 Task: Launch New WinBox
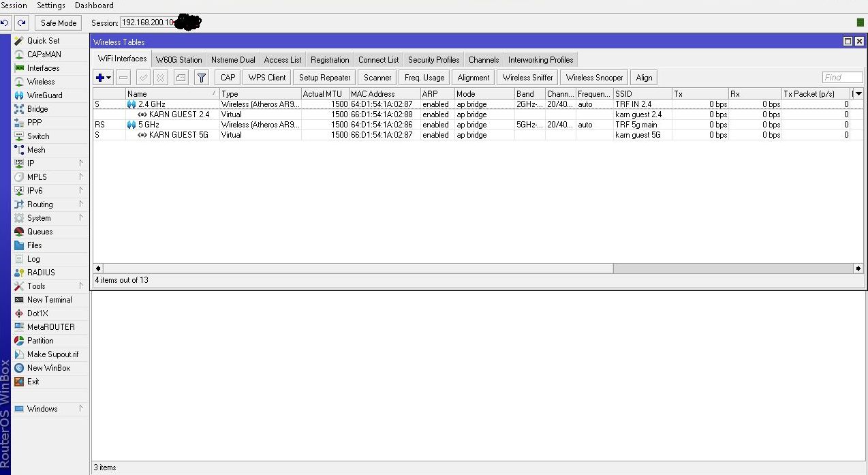pyautogui.click(x=48, y=368)
